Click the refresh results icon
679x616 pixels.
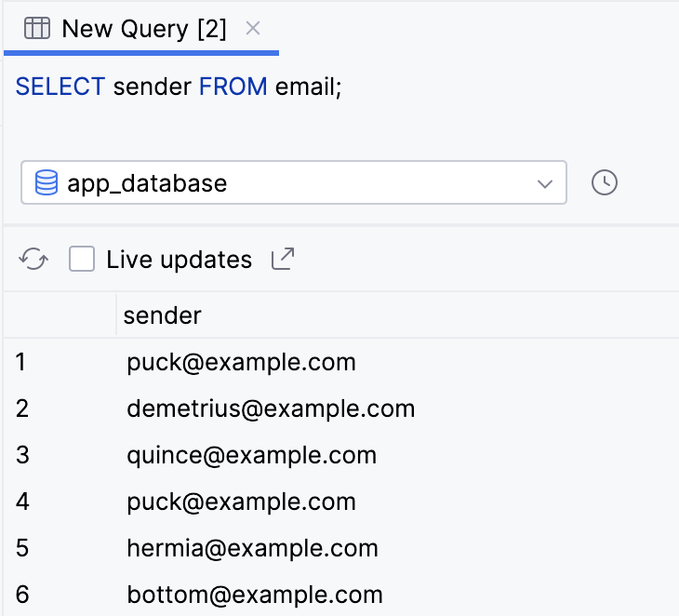(x=34, y=260)
